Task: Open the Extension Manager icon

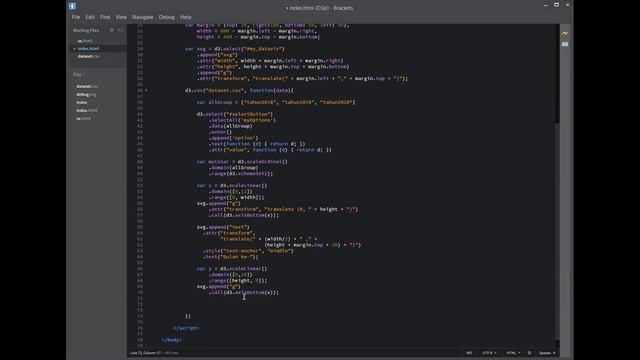Action: pos(565,44)
